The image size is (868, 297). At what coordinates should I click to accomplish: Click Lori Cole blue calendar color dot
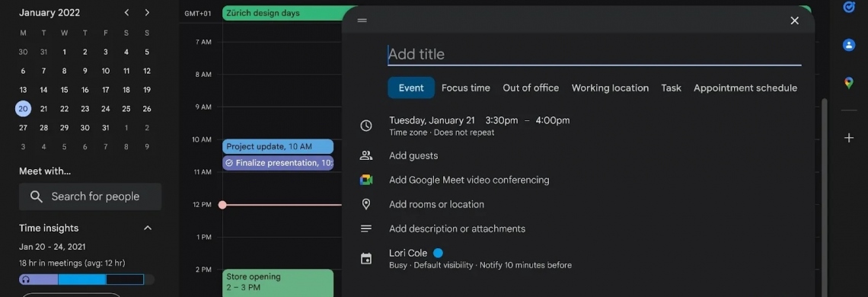[x=438, y=254]
